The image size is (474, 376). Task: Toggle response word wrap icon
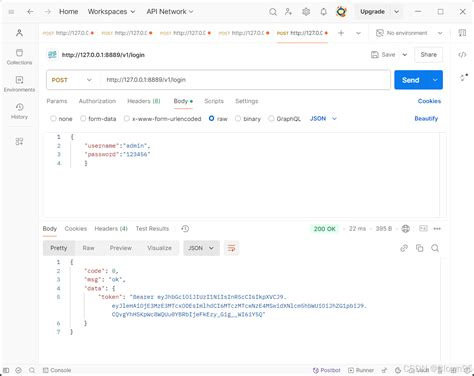231,248
